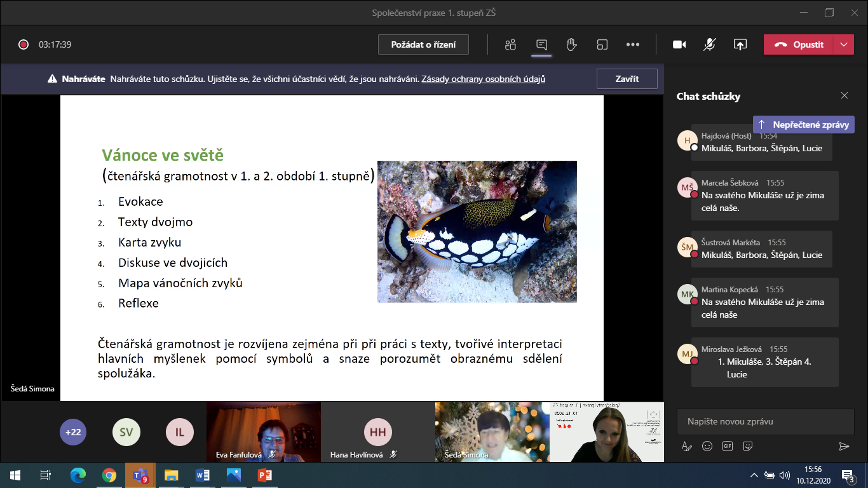Open the share content tray
The image size is (868, 488).
(740, 44)
